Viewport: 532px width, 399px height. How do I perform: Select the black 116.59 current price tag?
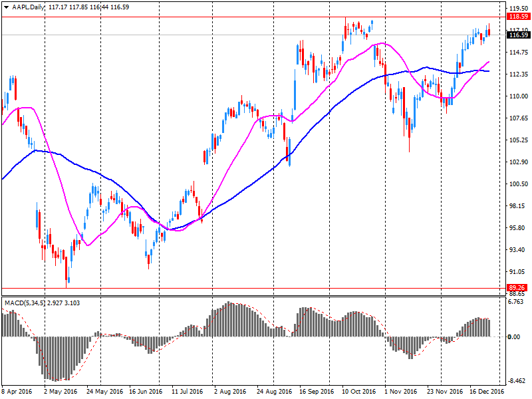517,35
